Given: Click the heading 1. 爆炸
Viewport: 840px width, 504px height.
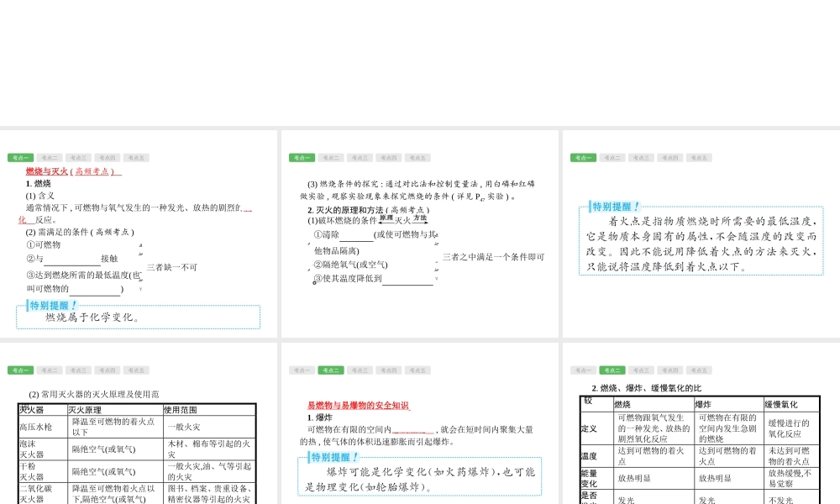Looking at the screenshot, I should point(320,417).
